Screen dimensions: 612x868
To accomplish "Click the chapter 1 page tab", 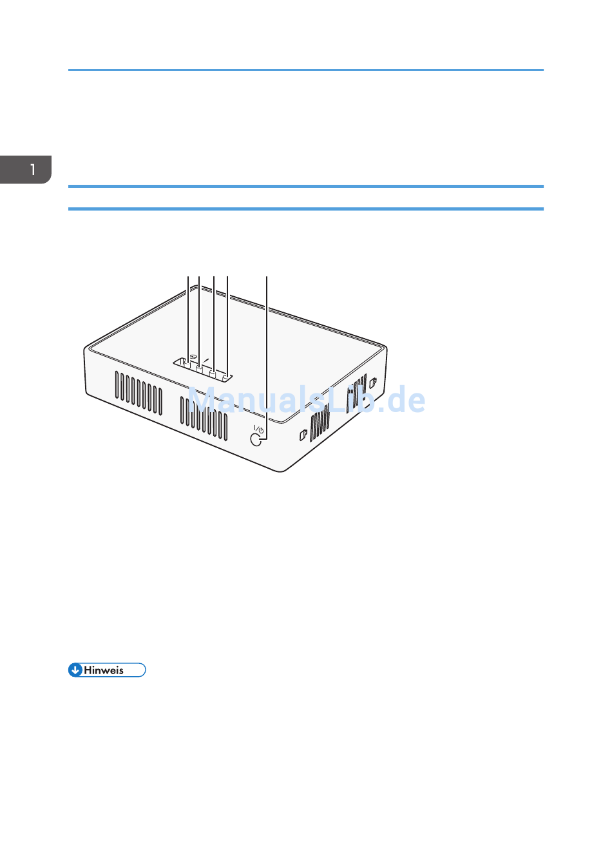I will (26, 170).
